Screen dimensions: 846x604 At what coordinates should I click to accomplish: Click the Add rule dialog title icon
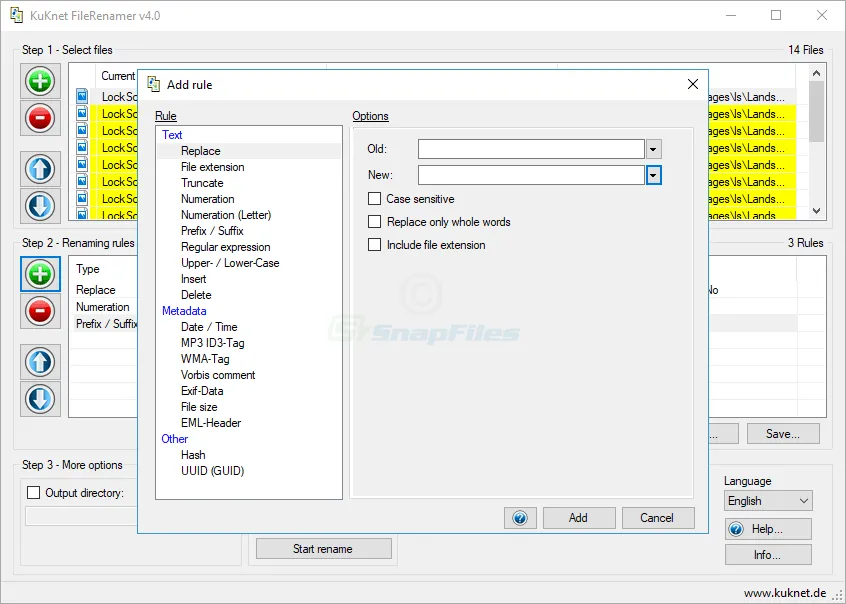coord(154,84)
